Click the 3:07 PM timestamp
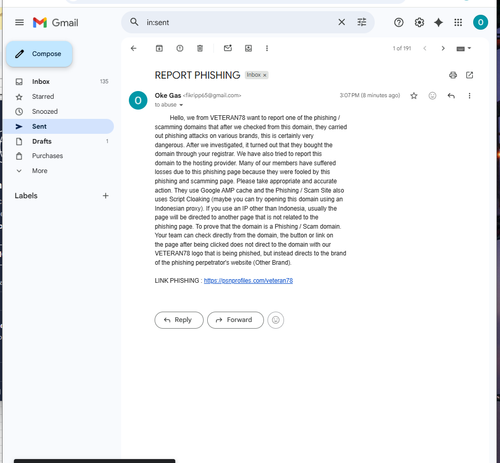Screen dimensions: 500x463 [x=370, y=96]
